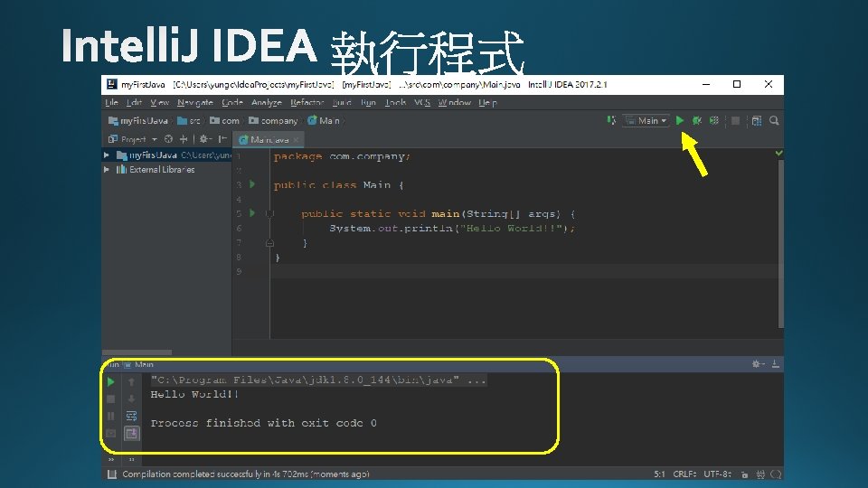Click the Up Stack Trace arrow in the Run panel

[131, 381]
